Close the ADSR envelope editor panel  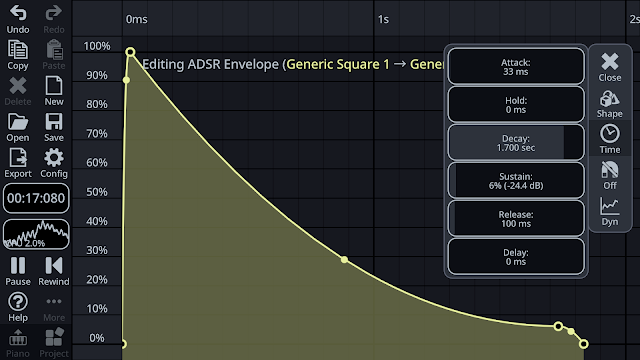pos(610,67)
